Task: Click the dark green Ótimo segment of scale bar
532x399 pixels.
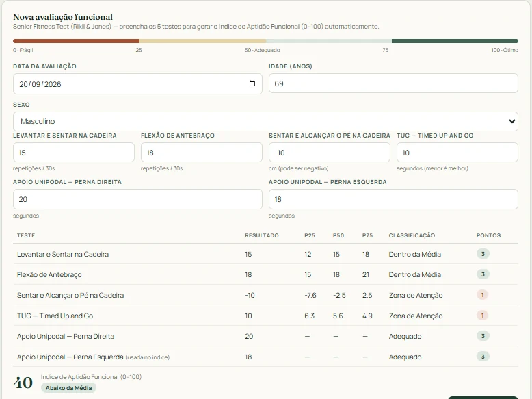Action: point(455,41)
